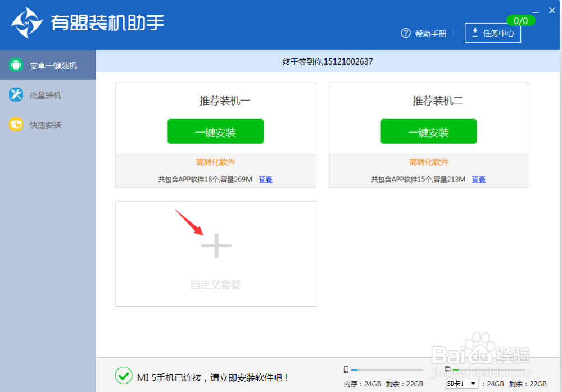Open the SD卡1 dropdown selector
Screen dimensions: 562x392
point(462,383)
